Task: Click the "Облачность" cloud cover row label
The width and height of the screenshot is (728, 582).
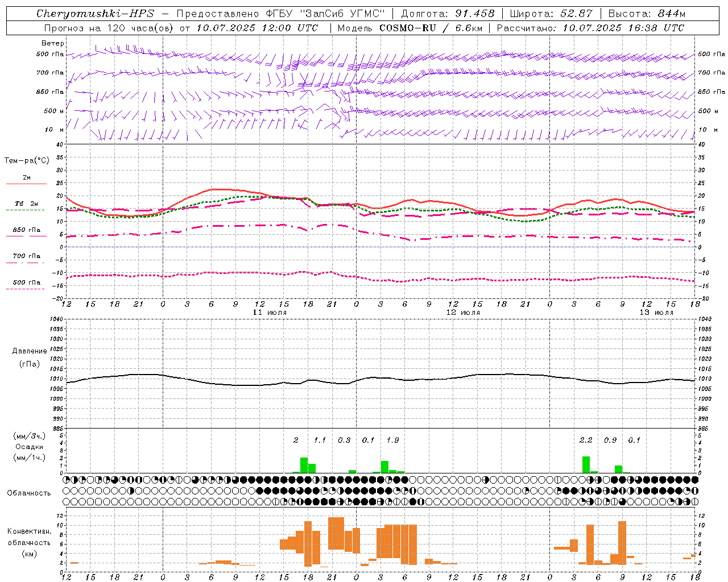Action: coord(29,493)
